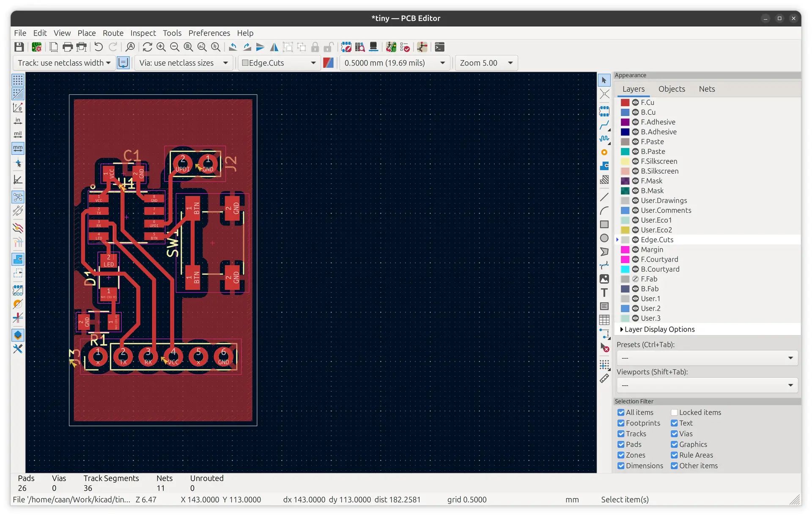Enable the Locked items checkbox
The height and width of the screenshot is (516, 812).
(674, 412)
